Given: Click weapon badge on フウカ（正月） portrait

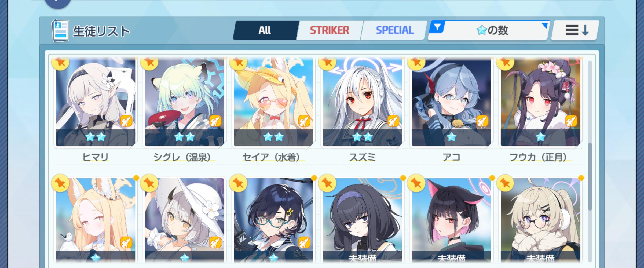Looking at the screenshot, I should (571, 121).
